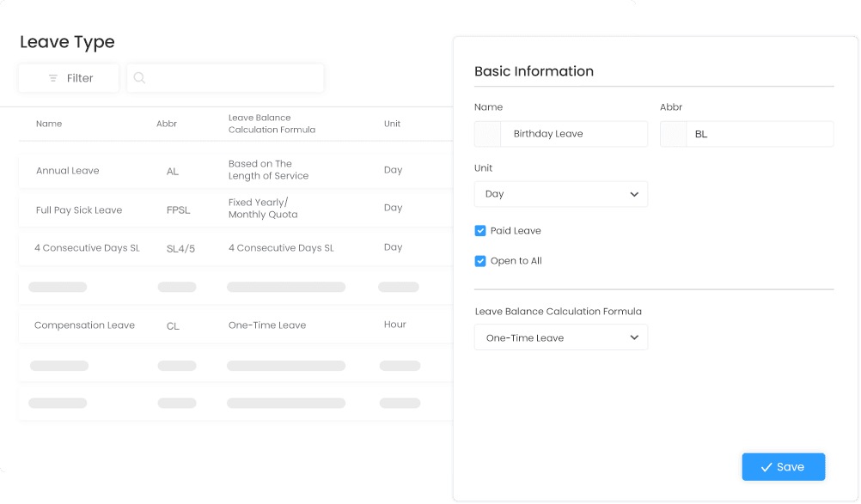Click 'Fixed Yearly/ Monthly Quota' cell
The width and height of the screenshot is (861, 504).
pos(263,209)
